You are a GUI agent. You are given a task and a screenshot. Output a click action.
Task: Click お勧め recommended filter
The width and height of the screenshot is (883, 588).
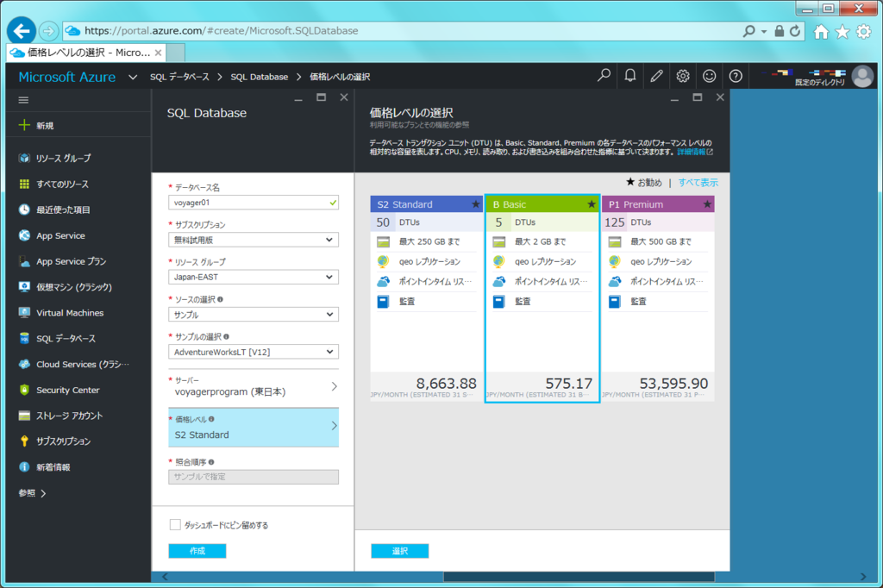644,183
